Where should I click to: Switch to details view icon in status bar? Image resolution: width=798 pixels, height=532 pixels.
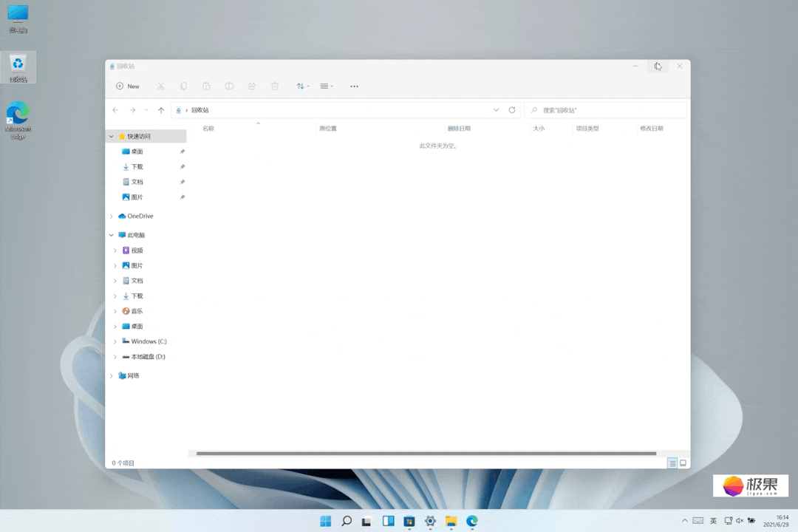672,463
